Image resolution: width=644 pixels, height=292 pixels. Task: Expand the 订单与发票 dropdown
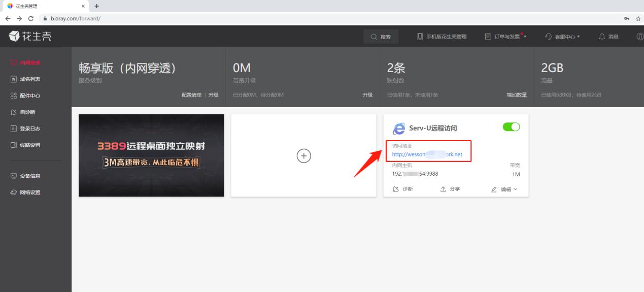pos(505,37)
